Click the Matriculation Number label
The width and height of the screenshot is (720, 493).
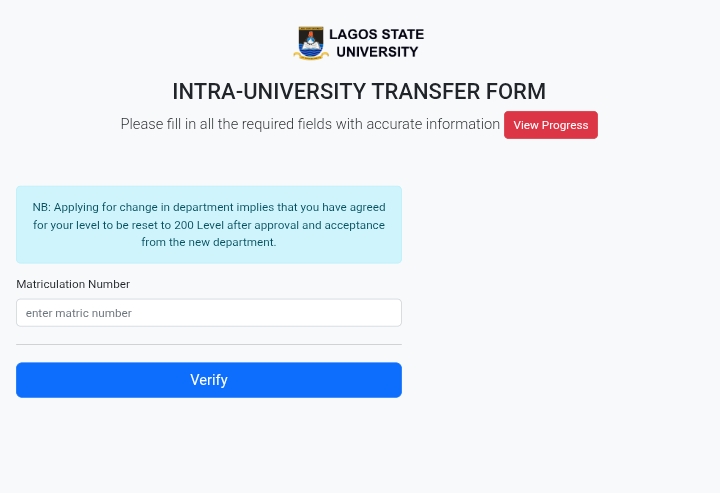pyautogui.click(x=73, y=284)
